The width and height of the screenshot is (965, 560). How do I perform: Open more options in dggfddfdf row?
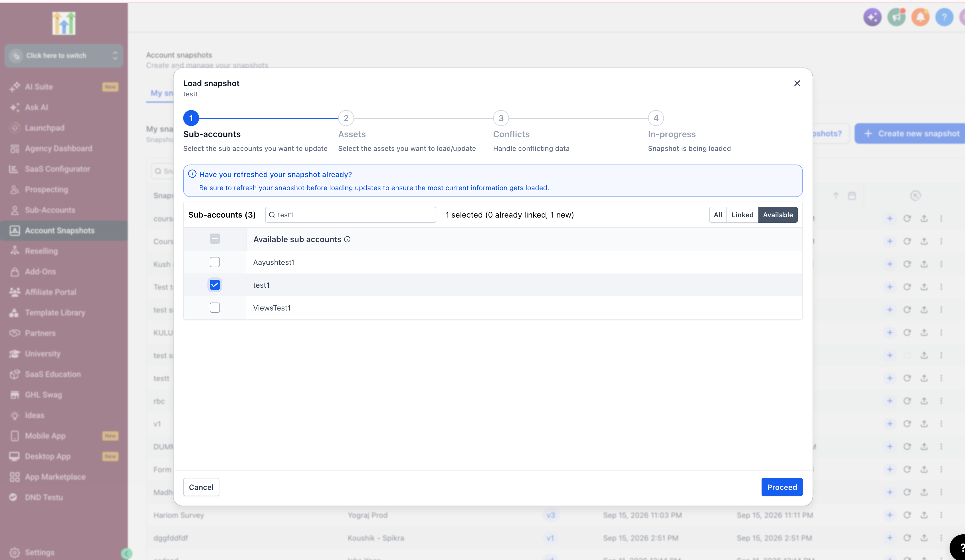click(x=941, y=538)
